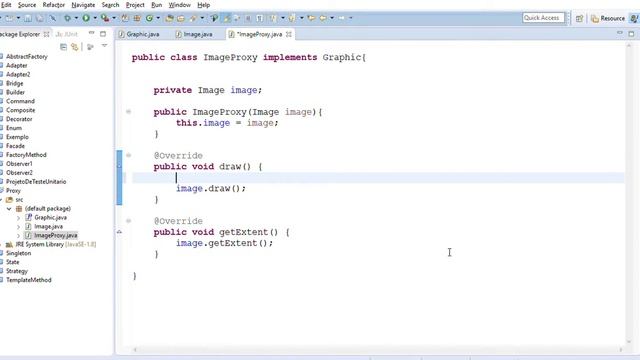Maximize the editor area
The height and width of the screenshot is (360, 640).
[631, 33]
